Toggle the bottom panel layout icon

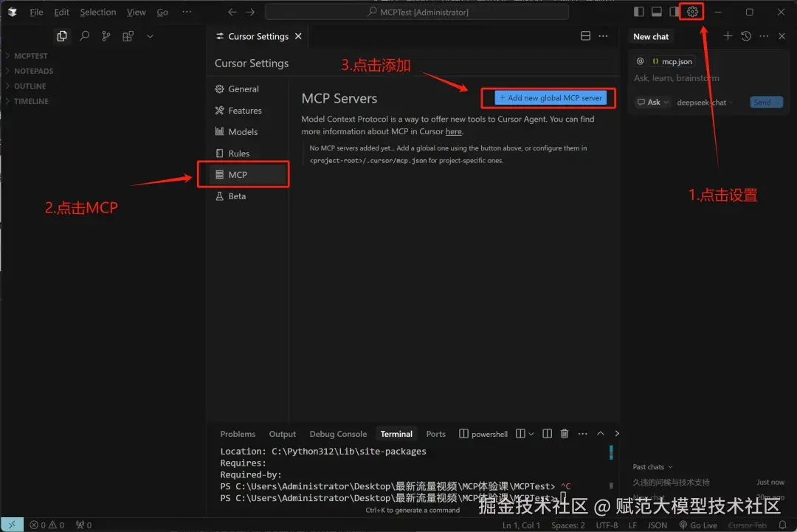(x=657, y=12)
